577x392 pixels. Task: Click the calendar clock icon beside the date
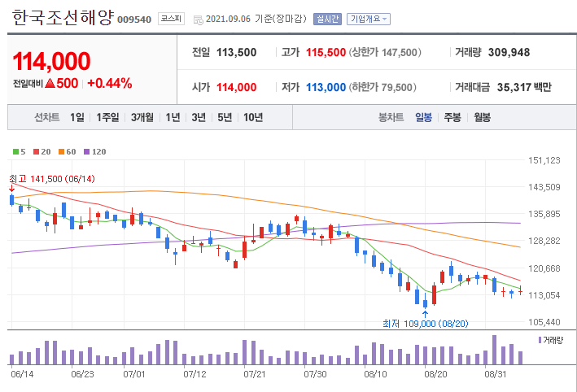198,20
